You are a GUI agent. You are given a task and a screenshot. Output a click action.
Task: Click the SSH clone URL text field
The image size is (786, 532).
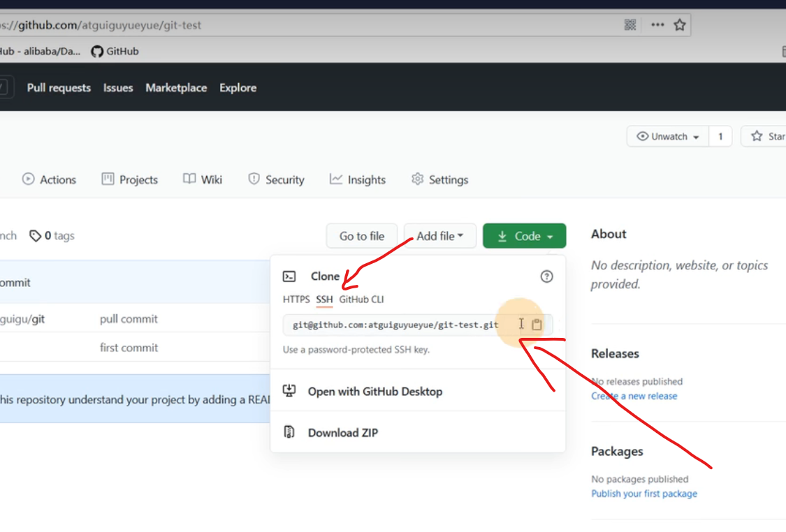pos(395,325)
